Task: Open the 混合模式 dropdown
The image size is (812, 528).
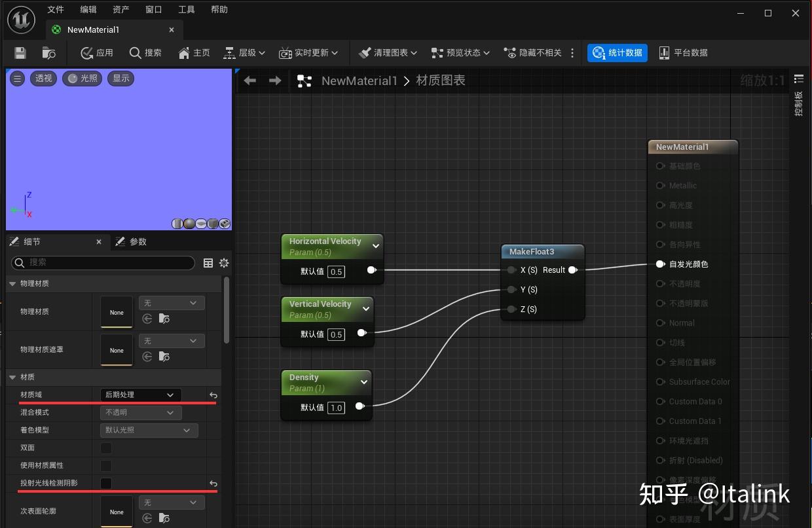Action: click(x=140, y=412)
